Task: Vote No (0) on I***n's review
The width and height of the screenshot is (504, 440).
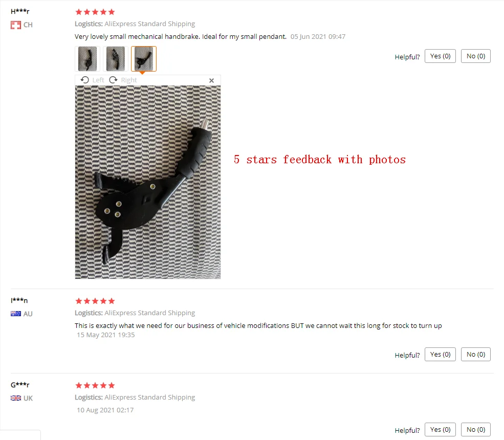Action: [x=476, y=355]
